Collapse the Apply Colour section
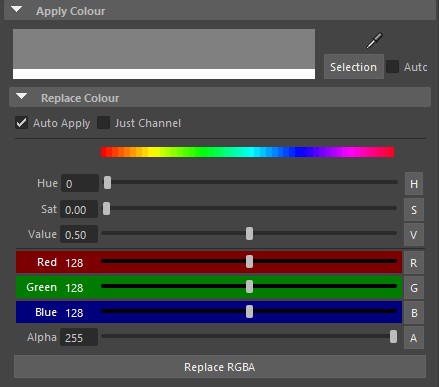Screen dimensions: 439x387 point(17,10)
